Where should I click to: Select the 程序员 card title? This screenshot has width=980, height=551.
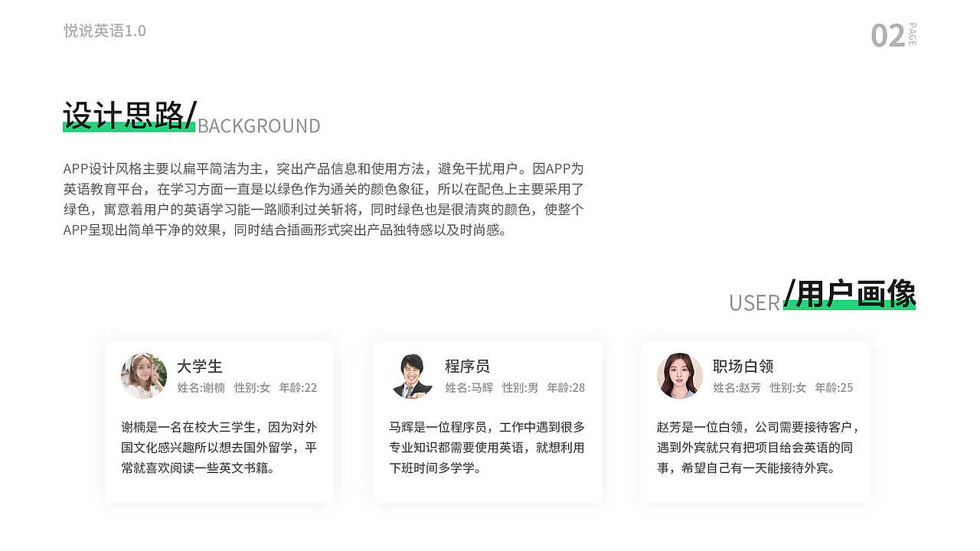(x=469, y=367)
